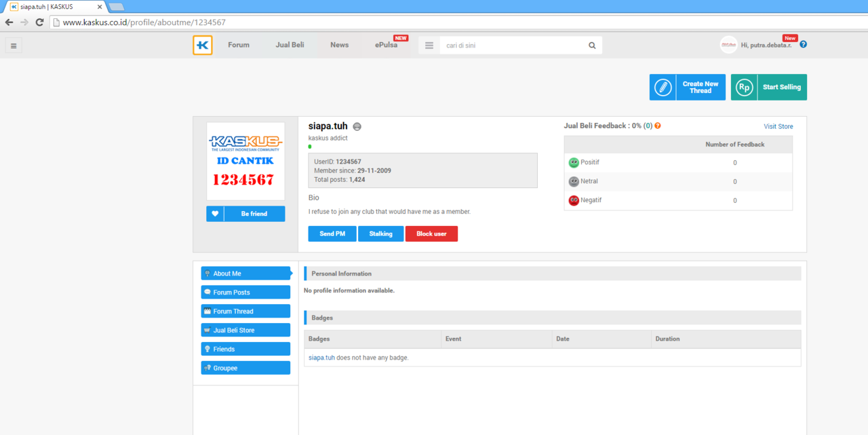
Task: Click the 'Member since: 29-11-2009' text
Action: click(x=353, y=170)
